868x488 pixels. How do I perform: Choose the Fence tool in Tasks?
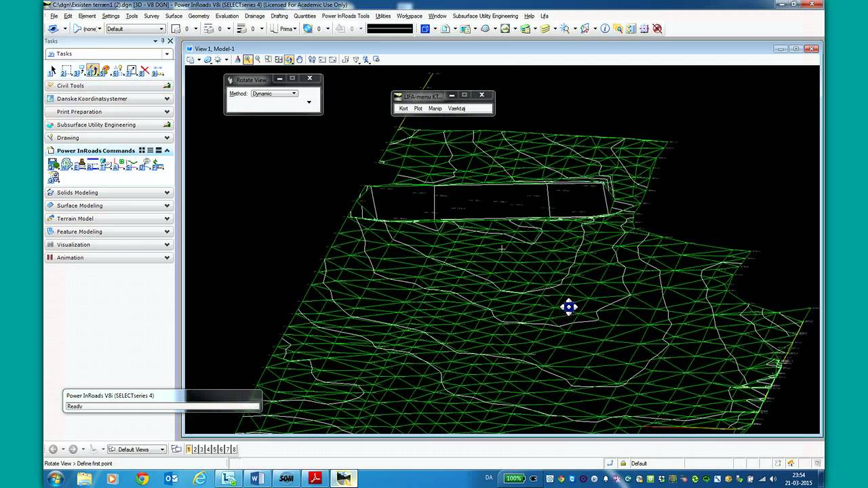click(x=66, y=70)
